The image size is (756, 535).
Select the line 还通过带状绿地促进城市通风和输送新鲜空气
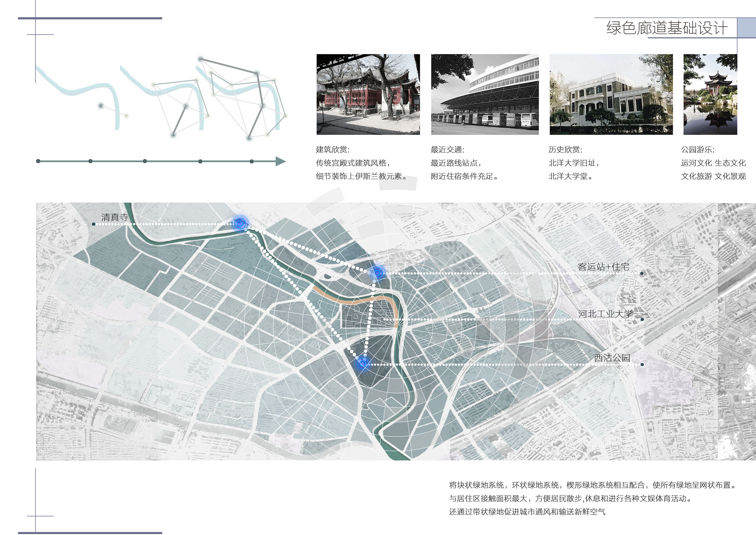click(x=527, y=512)
